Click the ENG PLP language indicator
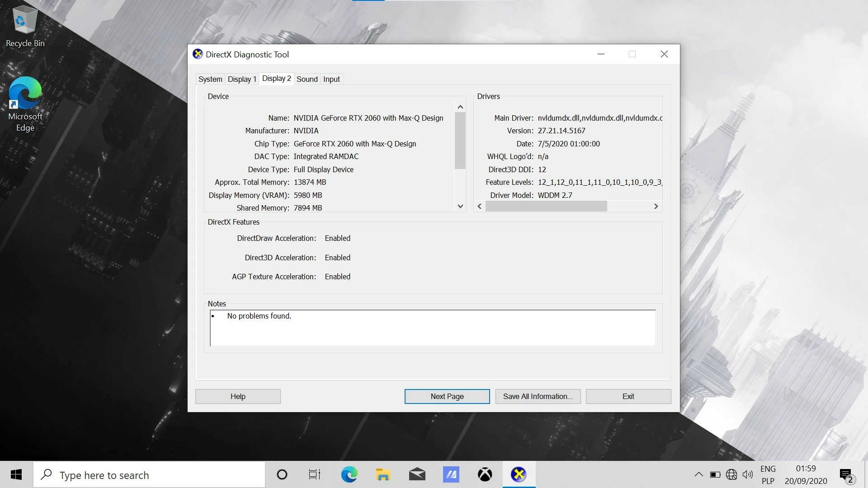The width and height of the screenshot is (868, 488). 768,475
